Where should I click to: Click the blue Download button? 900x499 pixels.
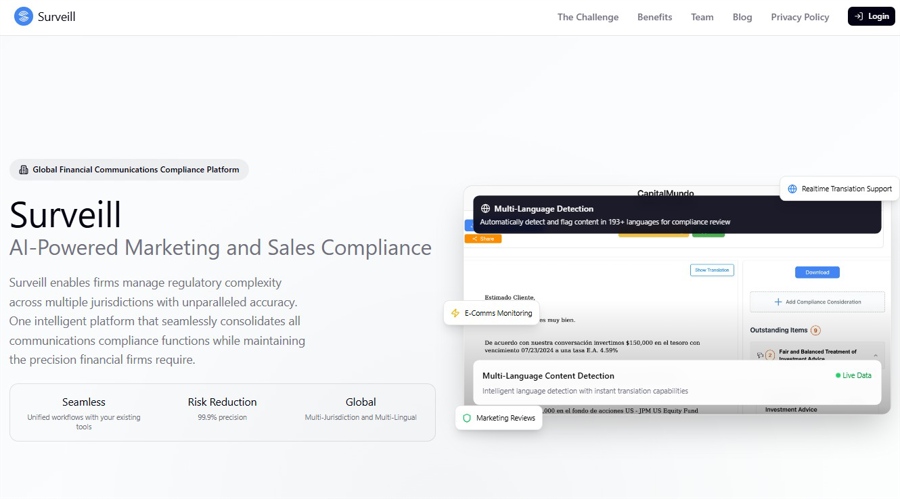click(817, 272)
